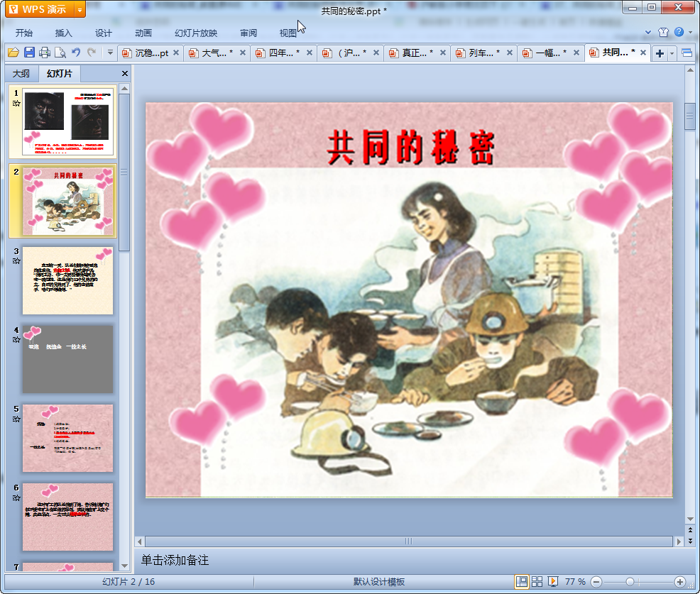Open the WPS 演示 button dropdown arrow
The image size is (700, 594).
tap(80, 9)
